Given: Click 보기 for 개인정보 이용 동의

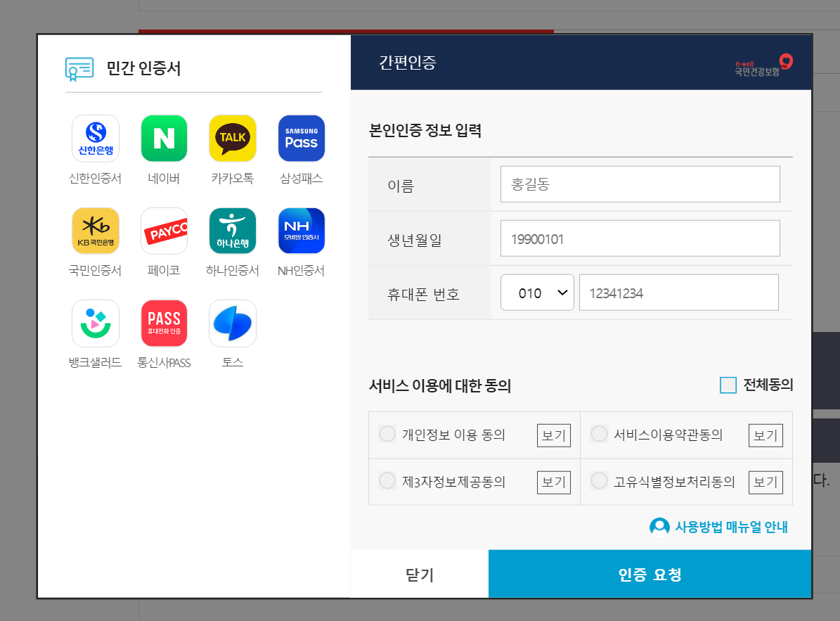Looking at the screenshot, I should coord(554,435).
